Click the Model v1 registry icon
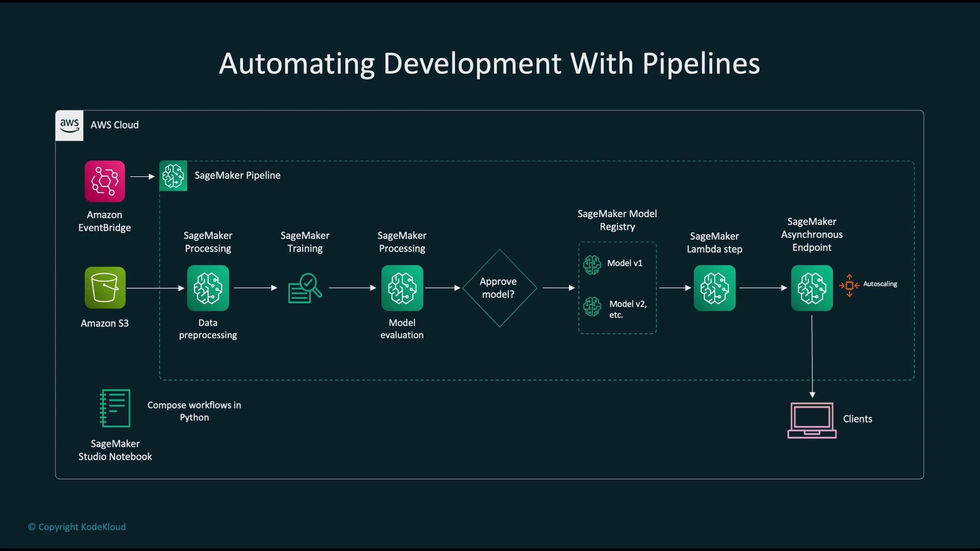 pos(592,265)
